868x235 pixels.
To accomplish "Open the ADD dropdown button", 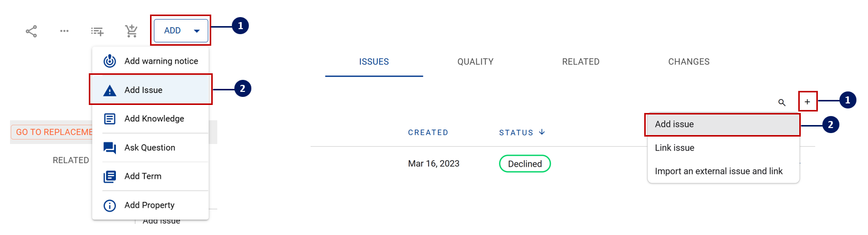I will [x=181, y=31].
